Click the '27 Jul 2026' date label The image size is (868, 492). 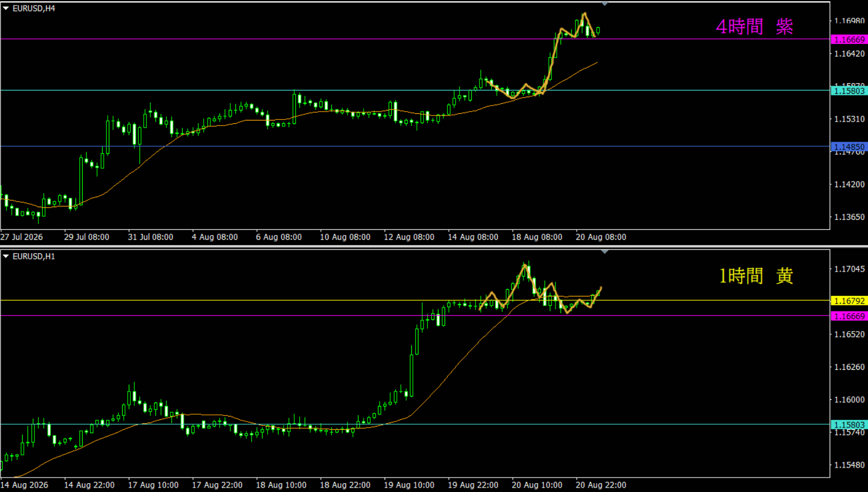point(22,237)
